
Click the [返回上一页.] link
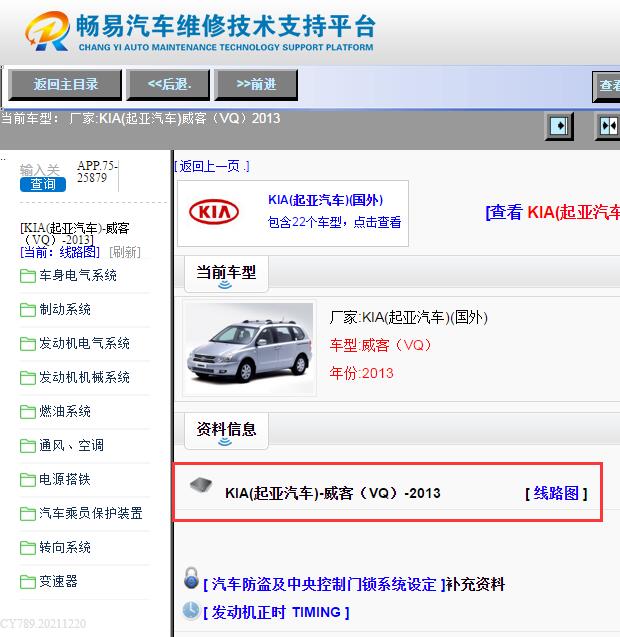click(x=212, y=166)
